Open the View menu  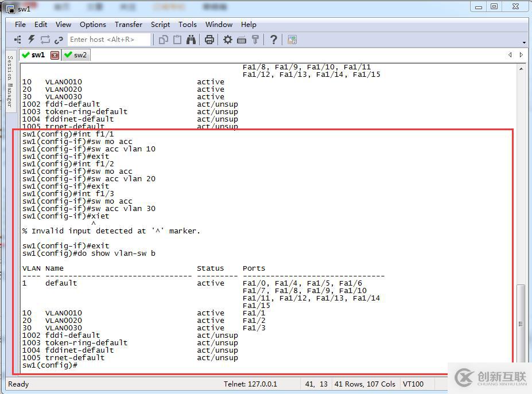tap(64, 25)
